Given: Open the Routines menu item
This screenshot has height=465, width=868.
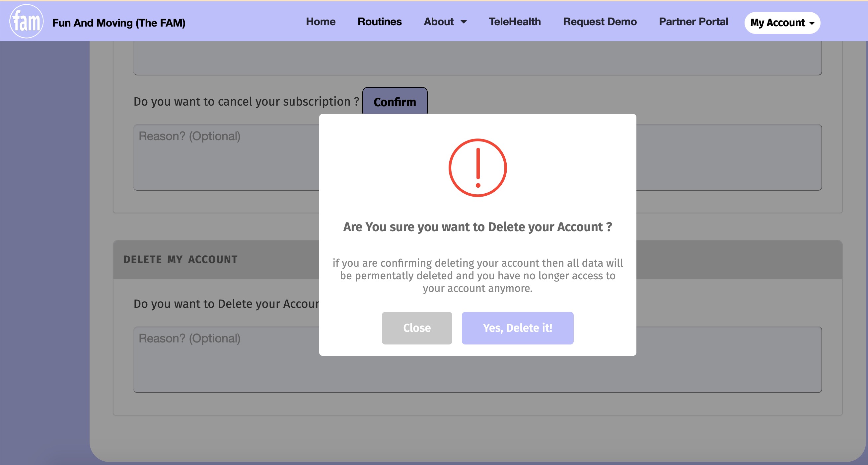Looking at the screenshot, I should [379, 22].
